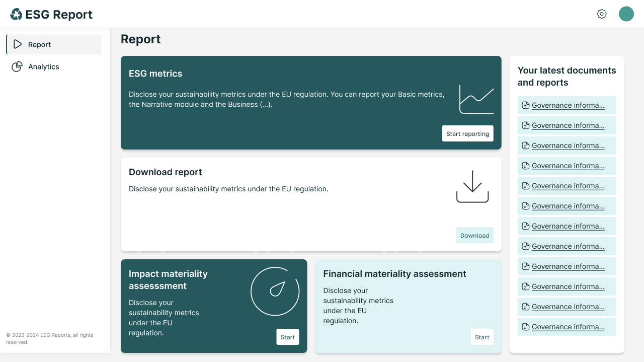Click document icon of first Governance entry
Image resolution: width=644 pixels, height=362 pixels.
[x=526, y=105]
